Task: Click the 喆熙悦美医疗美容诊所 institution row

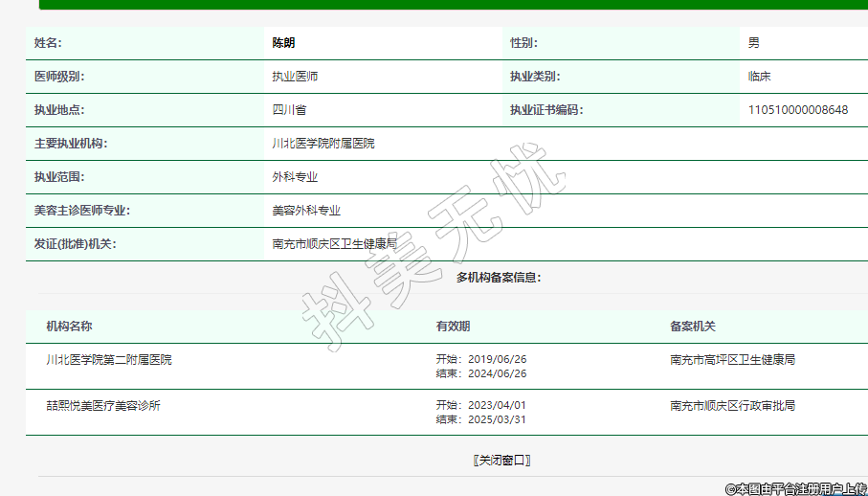Action: [103, 406]
